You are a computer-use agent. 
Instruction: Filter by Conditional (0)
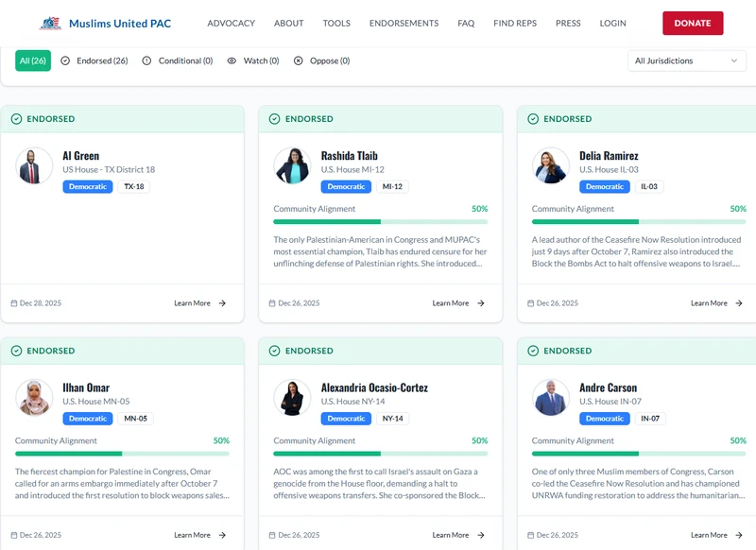[178, 60]
